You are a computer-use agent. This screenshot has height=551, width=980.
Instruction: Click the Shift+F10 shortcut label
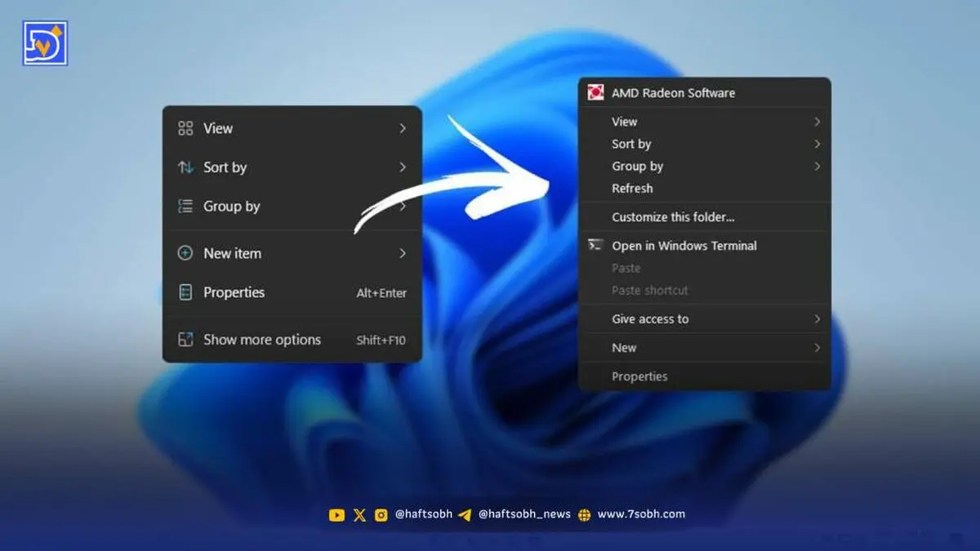[381, 340]
